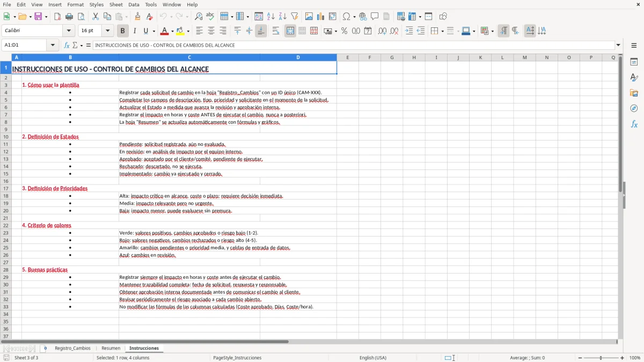Screen dimensions: 644x362
Task: Add a new sheet
Action: [x=45, y=348]
